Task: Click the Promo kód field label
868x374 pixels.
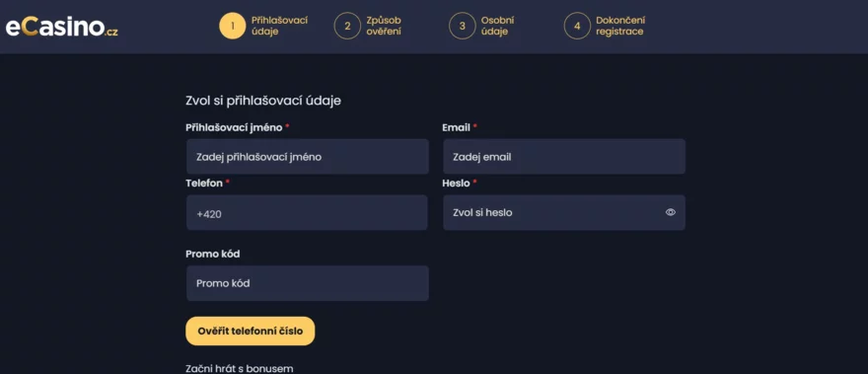Action: (213, 254)
